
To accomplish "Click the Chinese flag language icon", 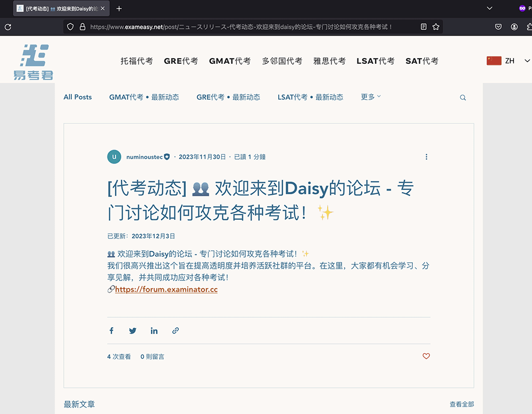I will pyautogui.click(x=494, y=61).
